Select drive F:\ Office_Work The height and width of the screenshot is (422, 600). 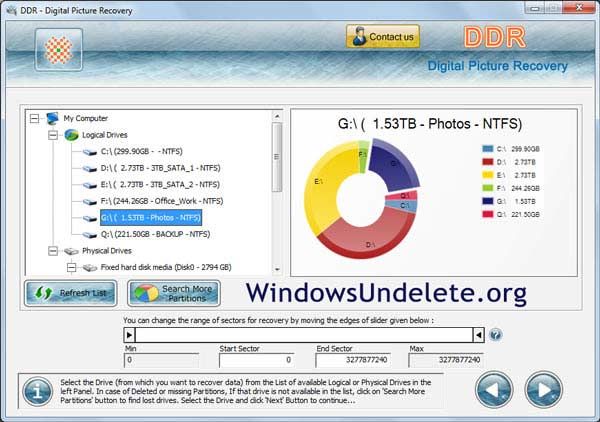point(162,201)
